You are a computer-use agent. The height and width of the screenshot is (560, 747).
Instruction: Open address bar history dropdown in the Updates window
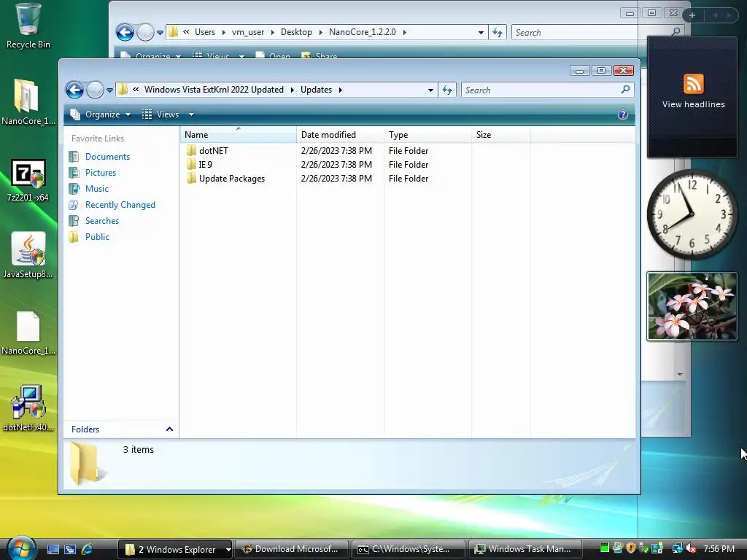[x=430, y=90]
